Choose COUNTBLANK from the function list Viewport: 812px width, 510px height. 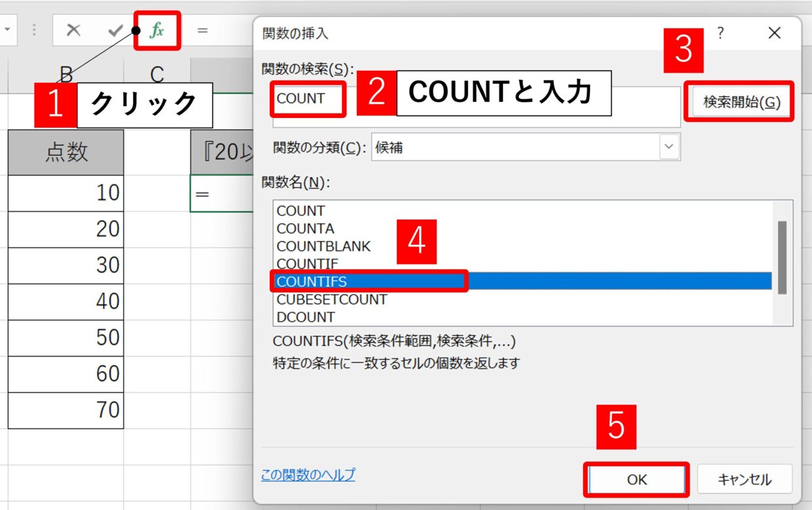323,246
